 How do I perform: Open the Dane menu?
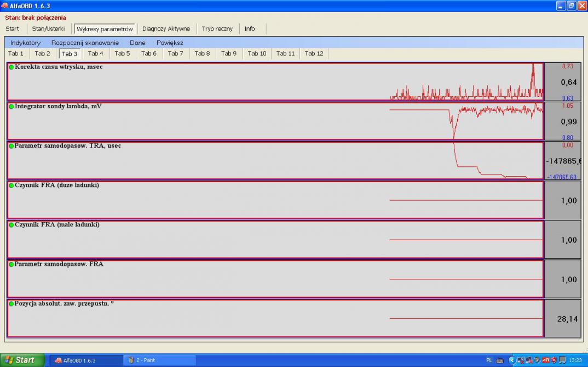tap(137, 43)
